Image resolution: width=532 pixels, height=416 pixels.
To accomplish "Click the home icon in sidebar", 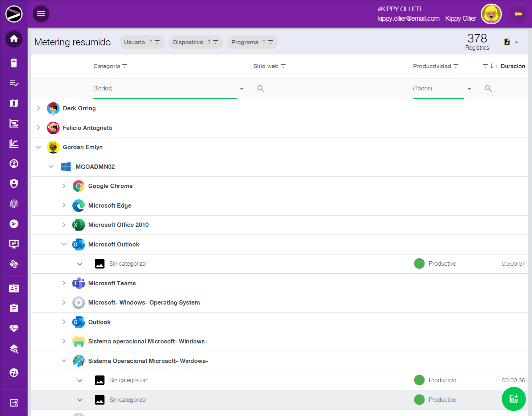I will tap(14, 39).
